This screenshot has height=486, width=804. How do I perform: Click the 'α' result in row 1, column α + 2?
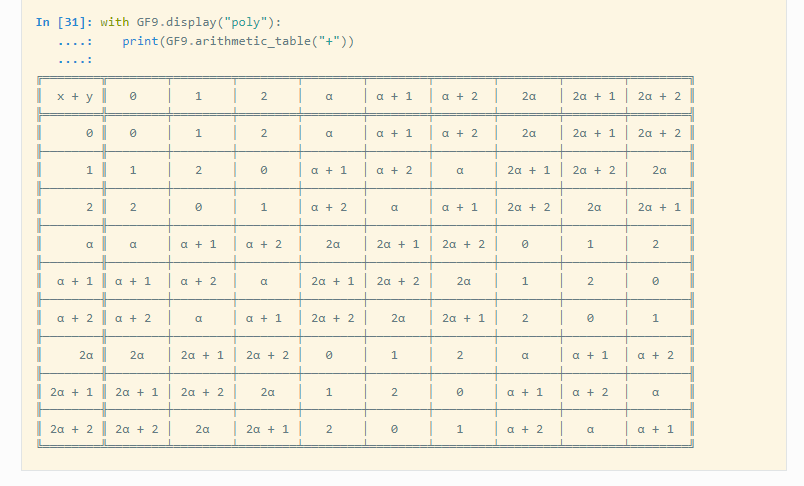[x=460, y=170]
